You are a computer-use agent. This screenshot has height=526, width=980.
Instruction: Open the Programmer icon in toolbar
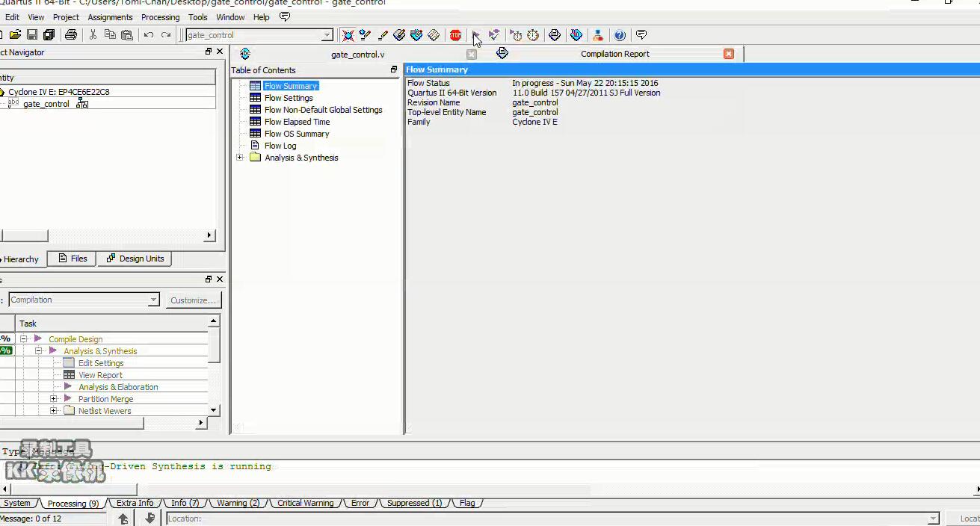(x=576, y=35)
